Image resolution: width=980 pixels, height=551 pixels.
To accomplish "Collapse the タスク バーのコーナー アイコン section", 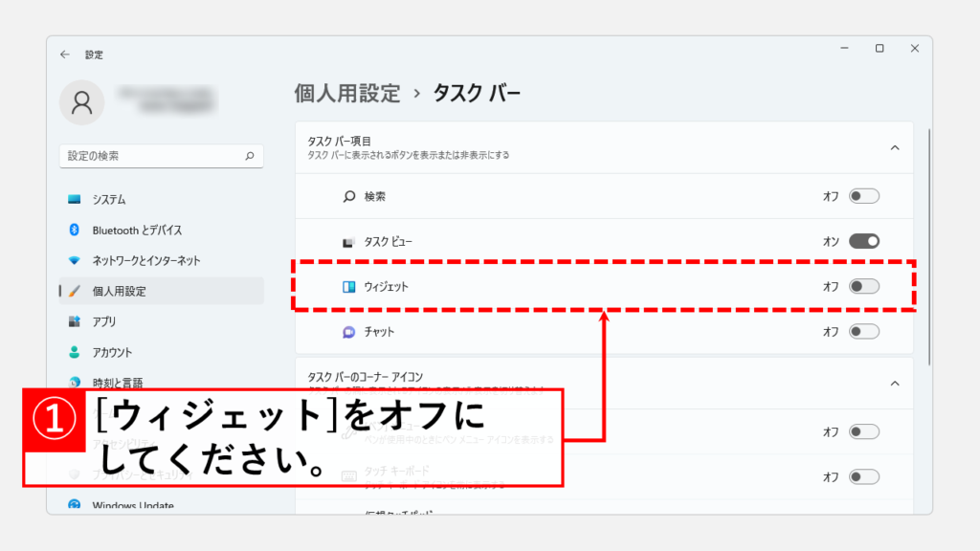I will pos(895,383).
